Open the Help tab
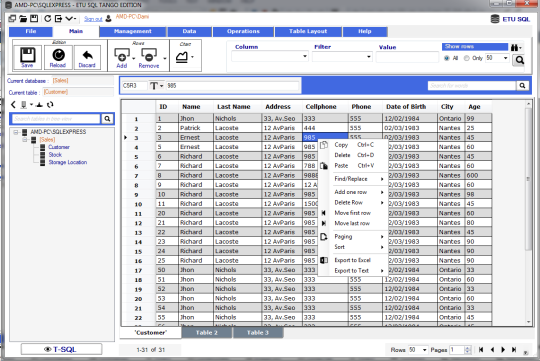This screenshot has height=361, width=540. [365, 31]
